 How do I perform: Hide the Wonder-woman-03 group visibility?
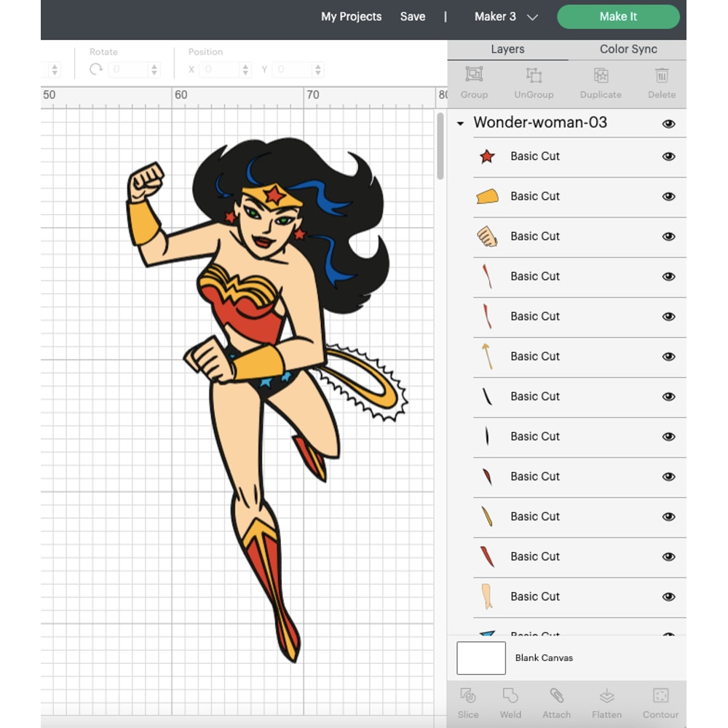click(x=669, y=123)
